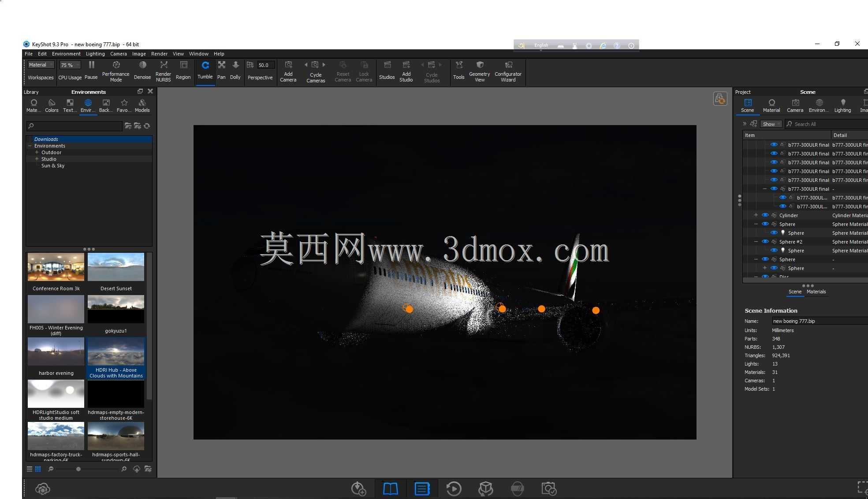
Task: Open the Colors library tab
Action: point(52,106)
